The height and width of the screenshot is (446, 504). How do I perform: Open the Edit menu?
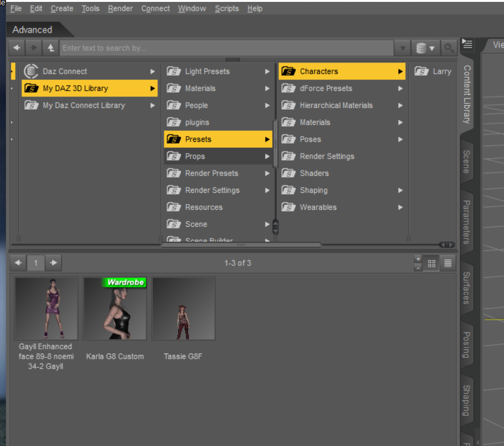(36, 8)
